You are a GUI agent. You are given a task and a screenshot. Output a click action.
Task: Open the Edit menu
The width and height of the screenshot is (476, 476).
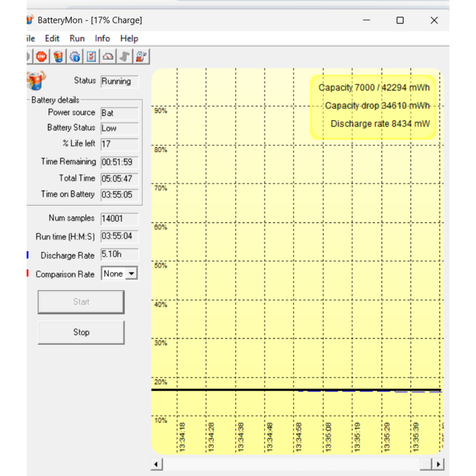coord(52,39)
